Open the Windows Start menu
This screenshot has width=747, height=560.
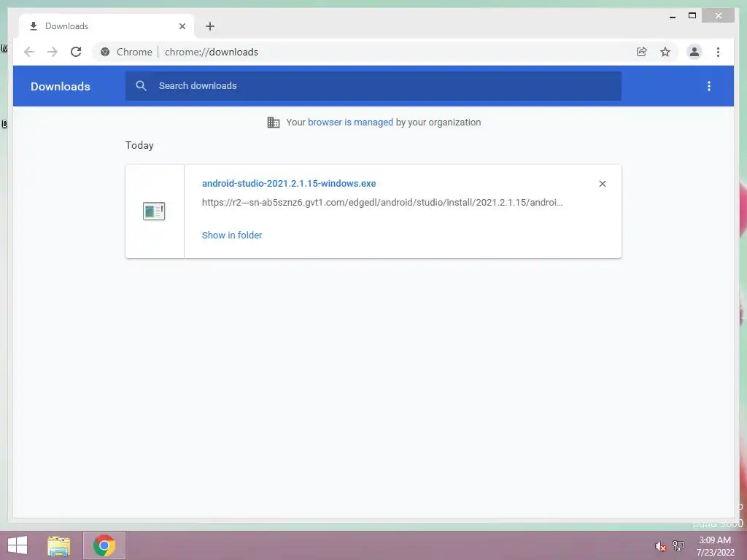point(18,545)
